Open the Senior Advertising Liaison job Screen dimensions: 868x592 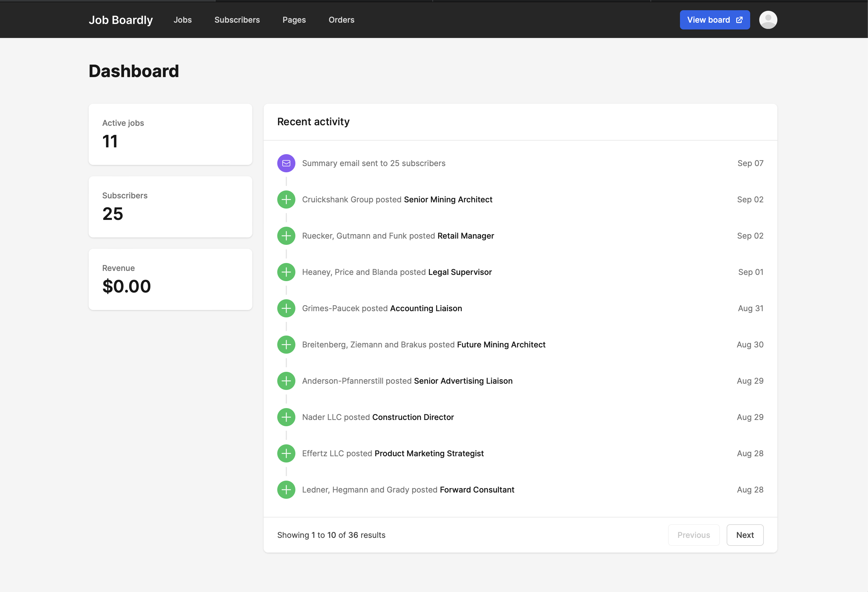463,381
